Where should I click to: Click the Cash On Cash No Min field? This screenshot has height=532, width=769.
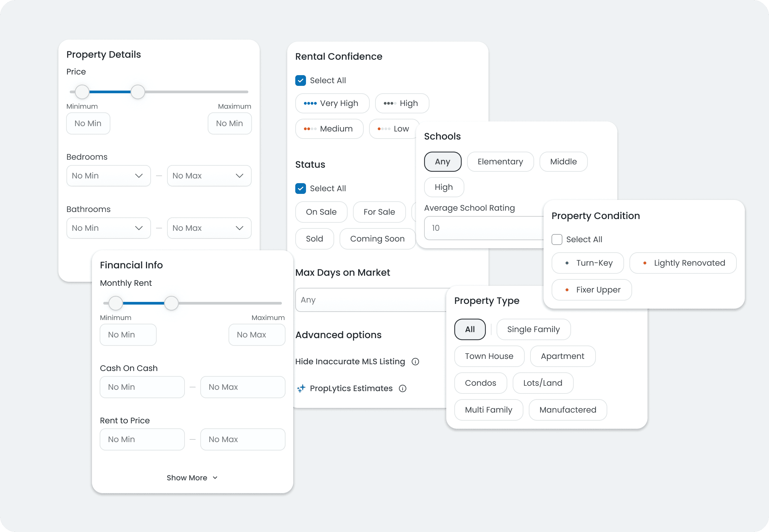tap(142, 387)
